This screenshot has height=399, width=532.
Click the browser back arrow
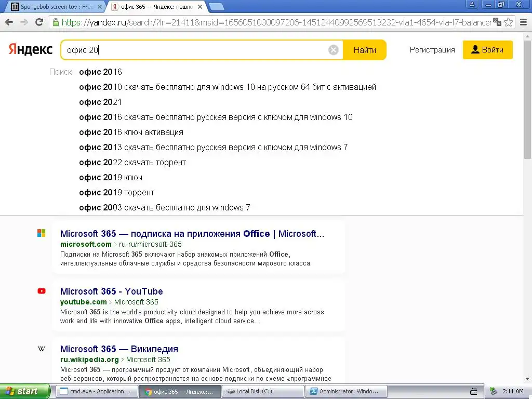pos(9,22)
